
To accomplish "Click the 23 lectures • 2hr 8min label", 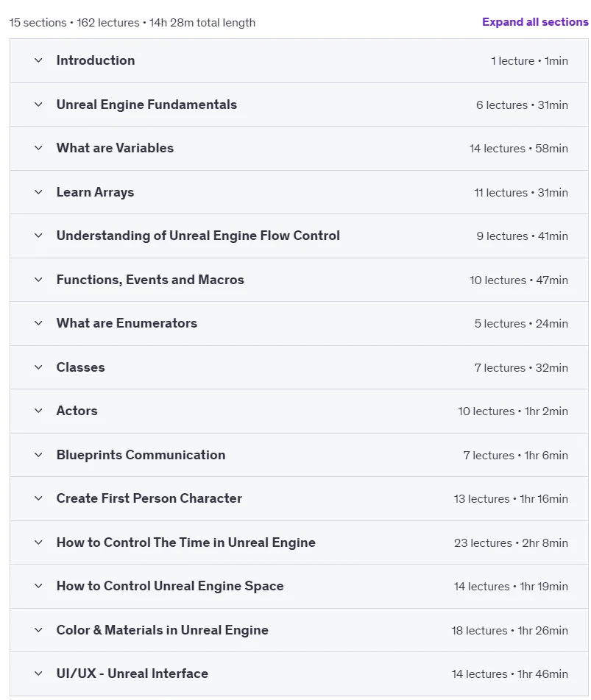I will [511, 543].
